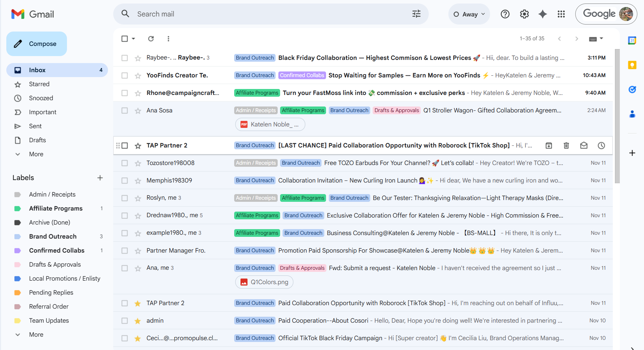Viewport: 644px width, 350px height.
Task: Click the Compose button
Action: pyautogui.click(x=36, y=44)
